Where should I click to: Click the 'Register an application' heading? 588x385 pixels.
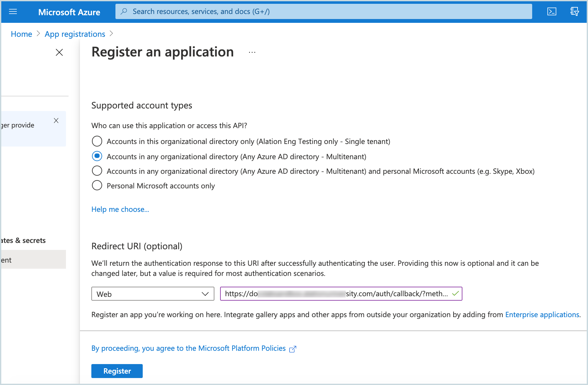tap(162, 52)
